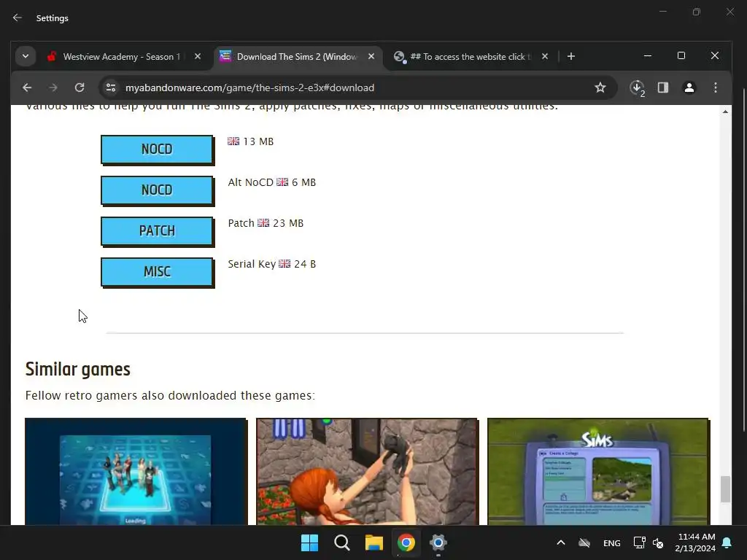Screen dimensions: 747x560
Task: Click the Chrome taskbar icon
Action: (x=406, y=542)
